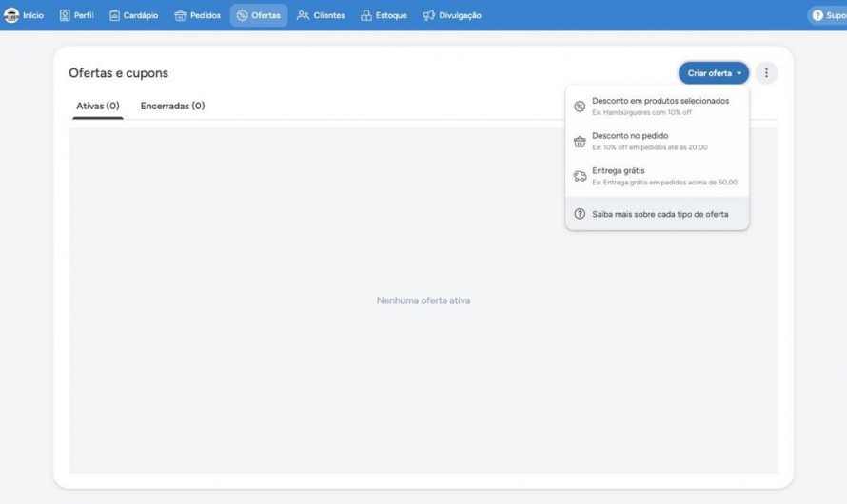Open the Perfil section
This screenshot has width=847, height=504.
[x=76, y=15]
